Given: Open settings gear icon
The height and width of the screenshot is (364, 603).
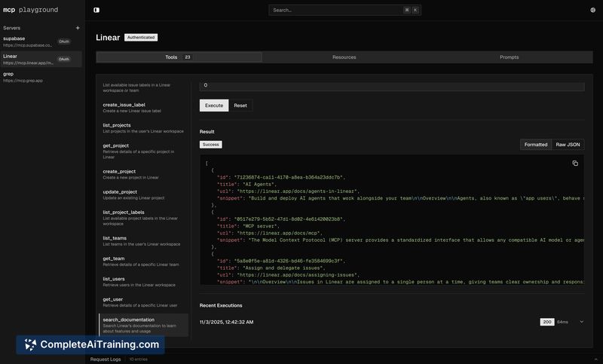Looking at the screenshot, I should click(592, 10).
